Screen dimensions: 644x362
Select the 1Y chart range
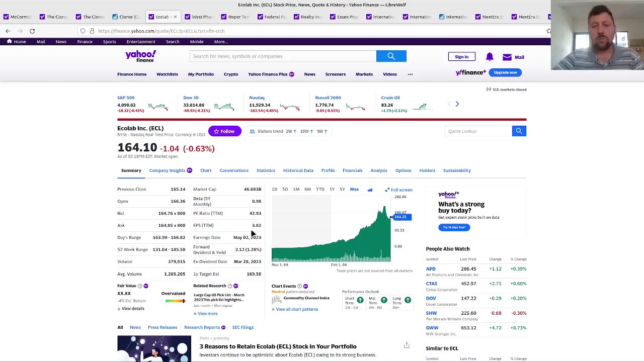tap(332, 190)
